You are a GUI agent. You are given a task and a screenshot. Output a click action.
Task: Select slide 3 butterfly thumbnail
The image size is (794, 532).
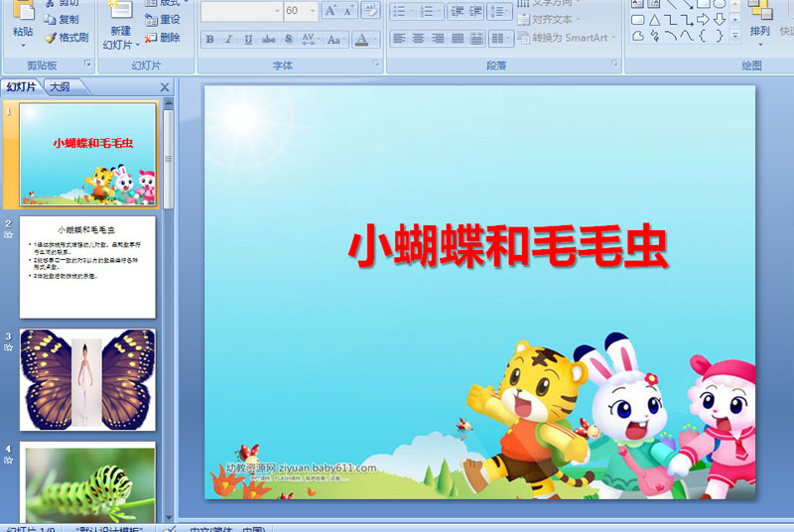[x=87, y=379]
